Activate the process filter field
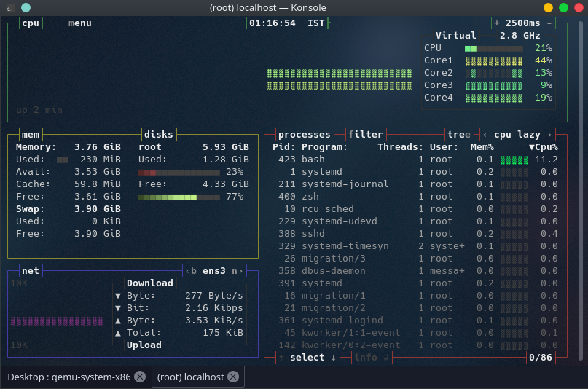Image resolution: width=588 pixels, height=389 pixels. [366, 135]
